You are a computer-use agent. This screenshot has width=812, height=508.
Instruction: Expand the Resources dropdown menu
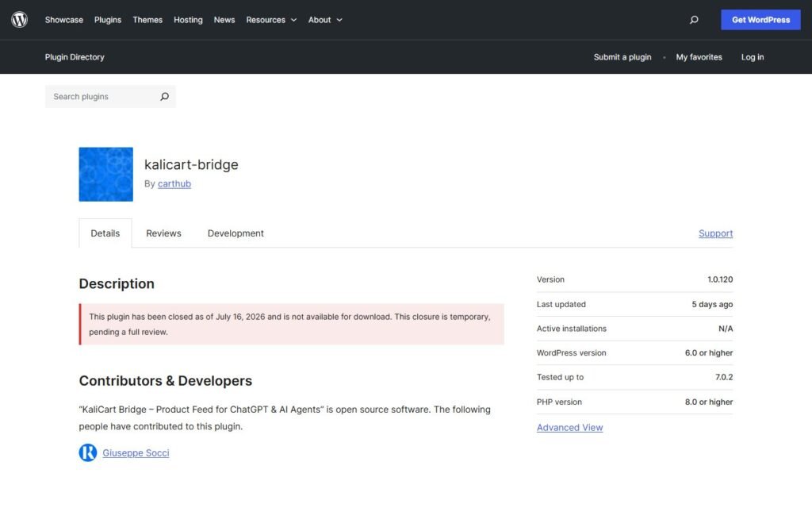pyautogui.click(x=271, y=20)
